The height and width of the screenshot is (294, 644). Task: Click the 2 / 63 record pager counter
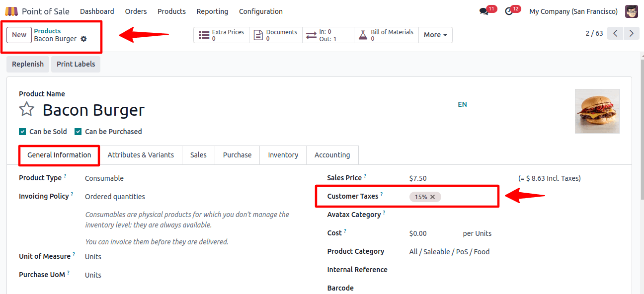[x=594, y=33]
